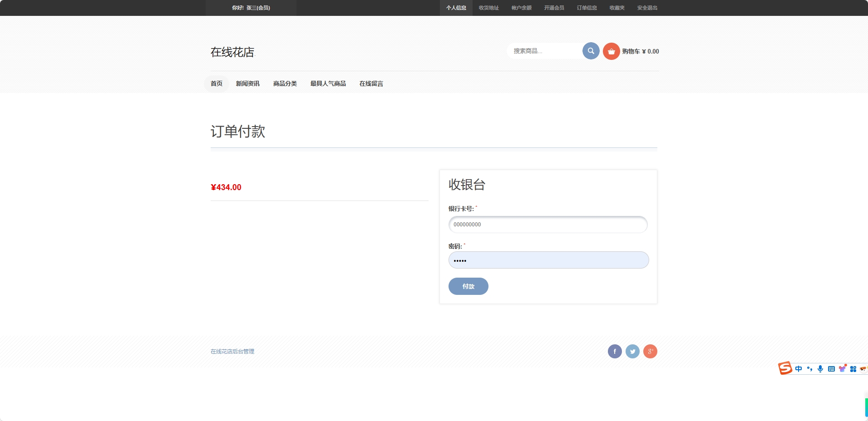Click the 付款 payment button

[x=468, y=286]
